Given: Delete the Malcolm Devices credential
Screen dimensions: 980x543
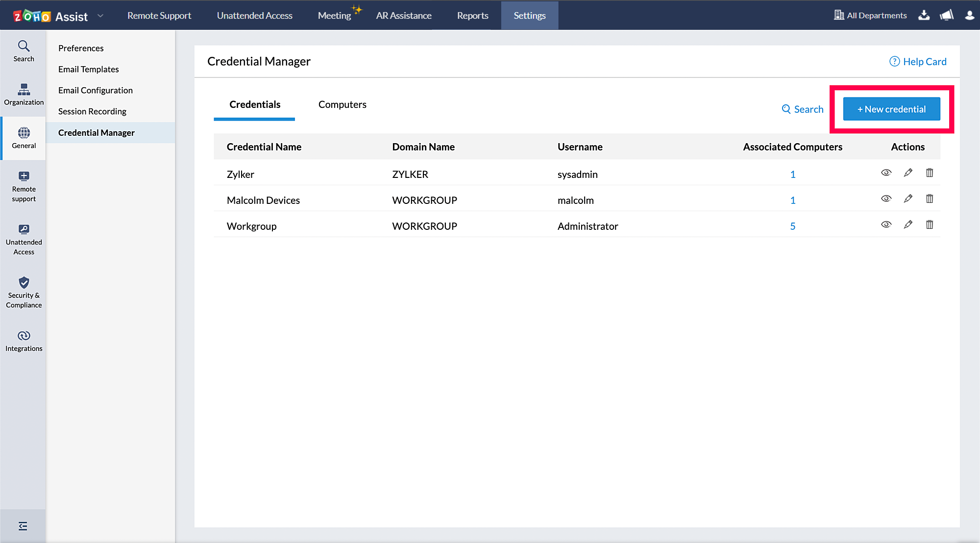Looking at the screenshot, I should click(930, 198).
